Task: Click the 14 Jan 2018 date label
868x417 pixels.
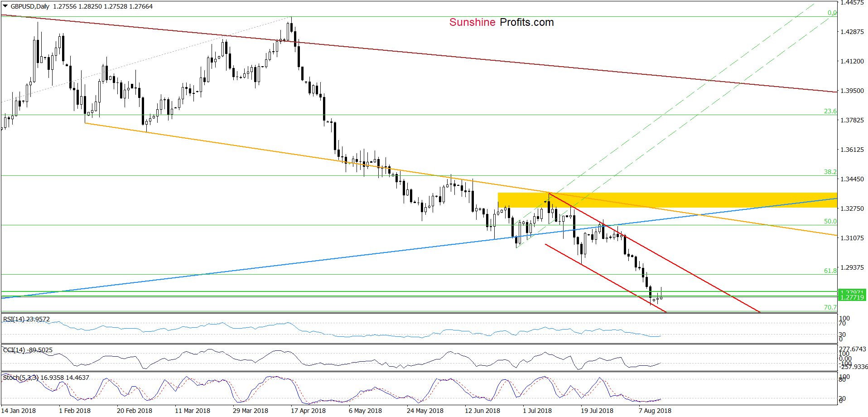Action: point(19,411)
